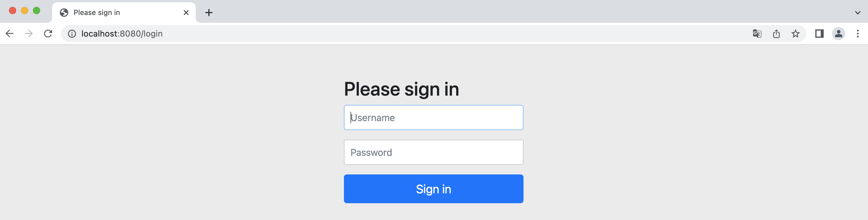Viewport: 868px width, 220px height.
Task: Share this page via share icon
Action: [776, 34]
